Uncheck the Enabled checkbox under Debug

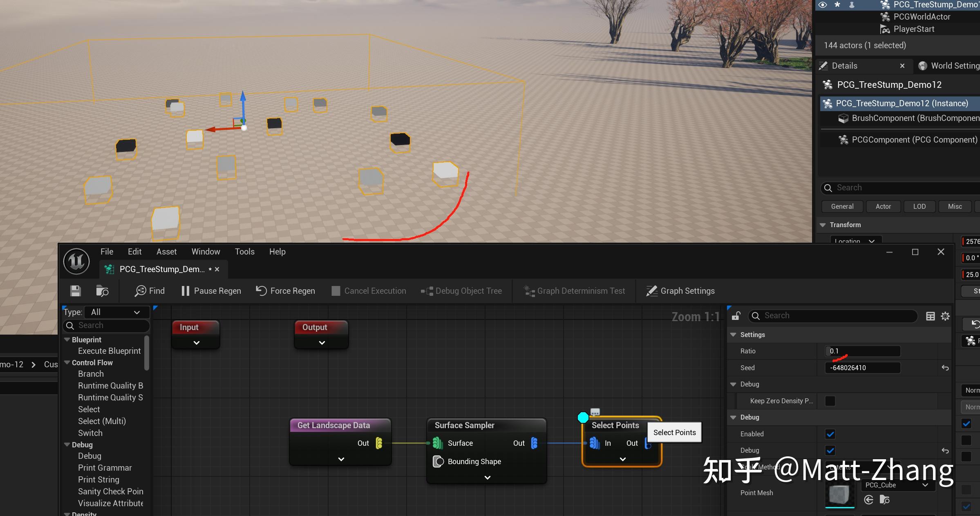tap(830, 434)
